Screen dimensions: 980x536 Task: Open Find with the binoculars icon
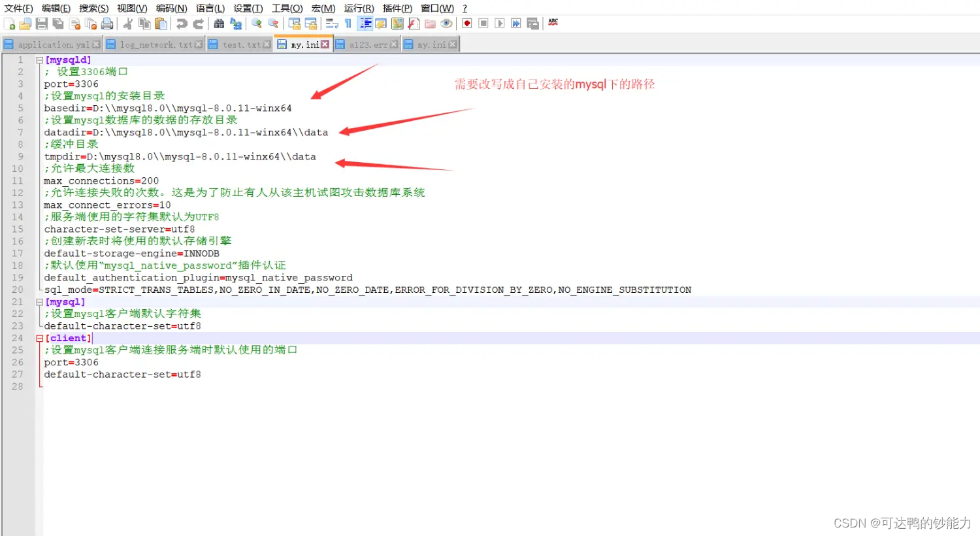(219, 24)
